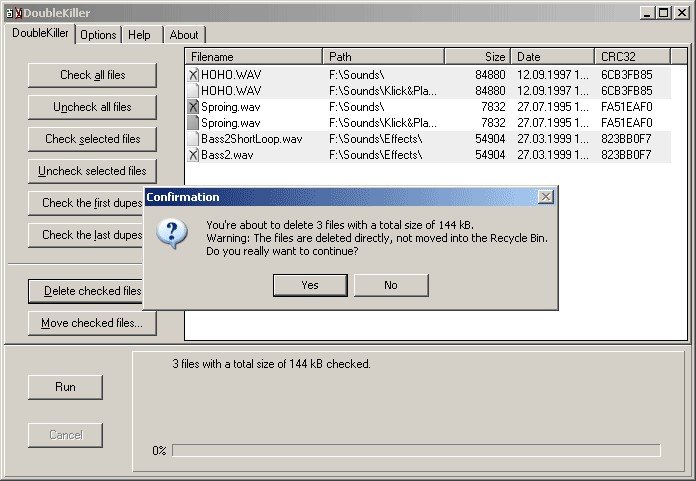This screenshot has width=696, height=481.
Task: Click Check the first dupes button
Action: point(86,203)
